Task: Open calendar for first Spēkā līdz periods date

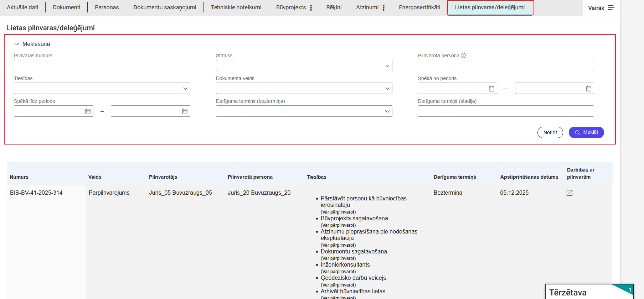Action: [x=88, y=111]
